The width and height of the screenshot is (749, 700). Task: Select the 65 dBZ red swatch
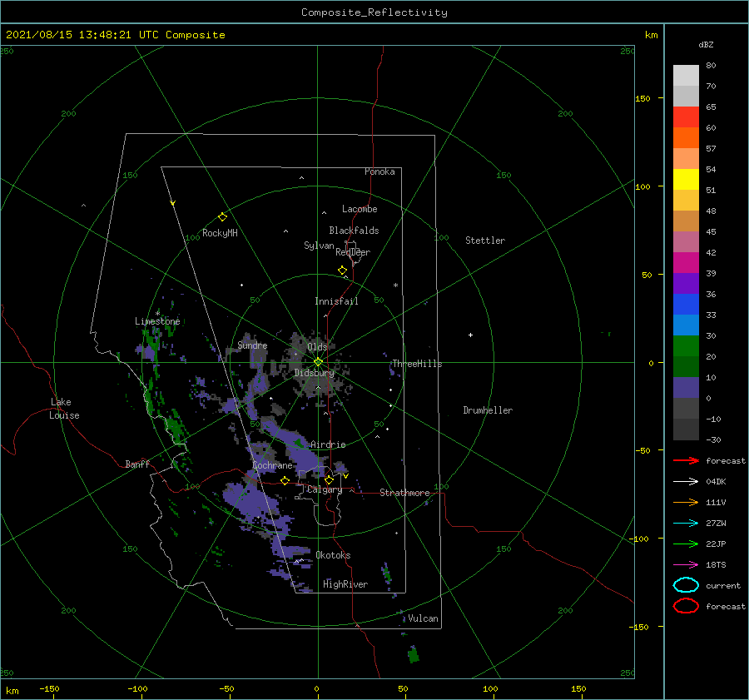coord(686,117)
